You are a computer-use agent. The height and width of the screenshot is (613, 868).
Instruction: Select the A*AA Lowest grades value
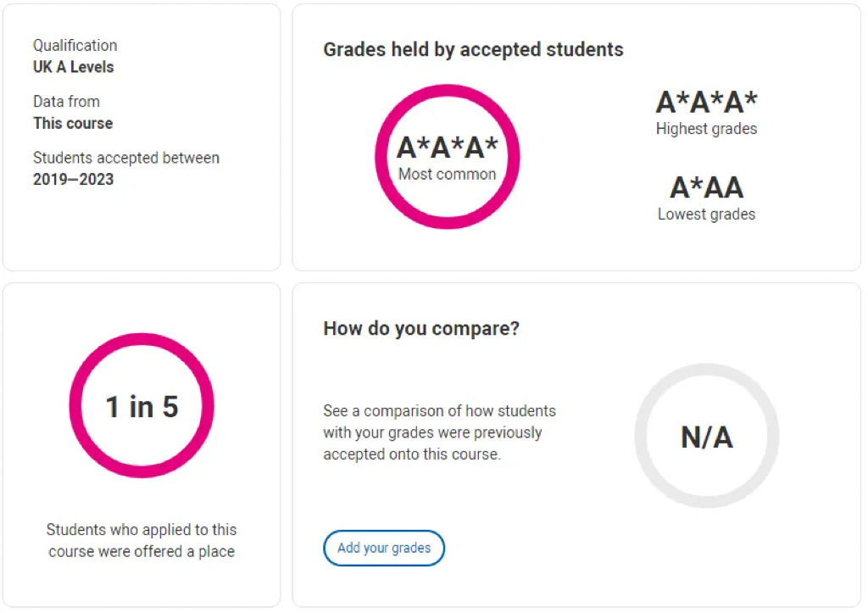click(x=706, y=187)
